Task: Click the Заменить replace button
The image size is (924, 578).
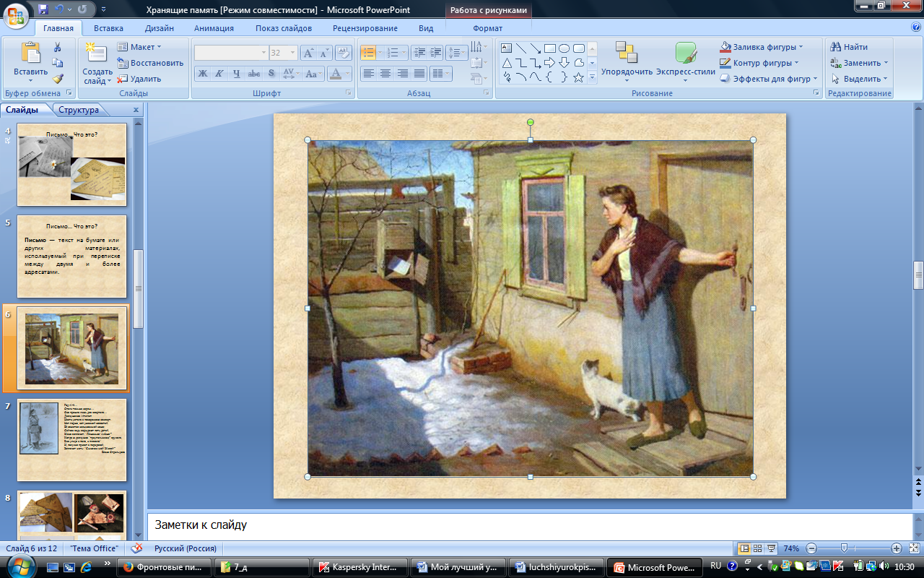Action: click(x=859, y=63)
